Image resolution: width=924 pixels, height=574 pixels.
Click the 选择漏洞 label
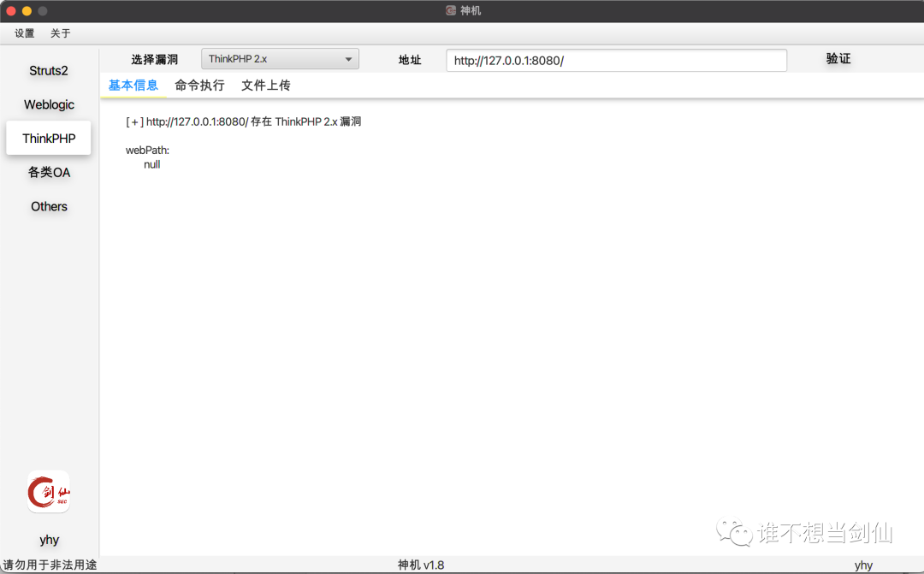154,60
